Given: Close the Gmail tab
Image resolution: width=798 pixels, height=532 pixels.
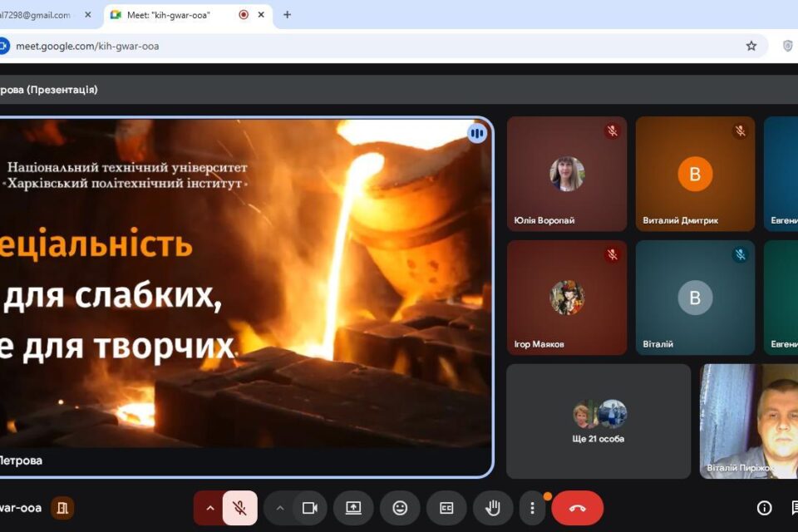Looking at the screenshot, I should point(88,15).
